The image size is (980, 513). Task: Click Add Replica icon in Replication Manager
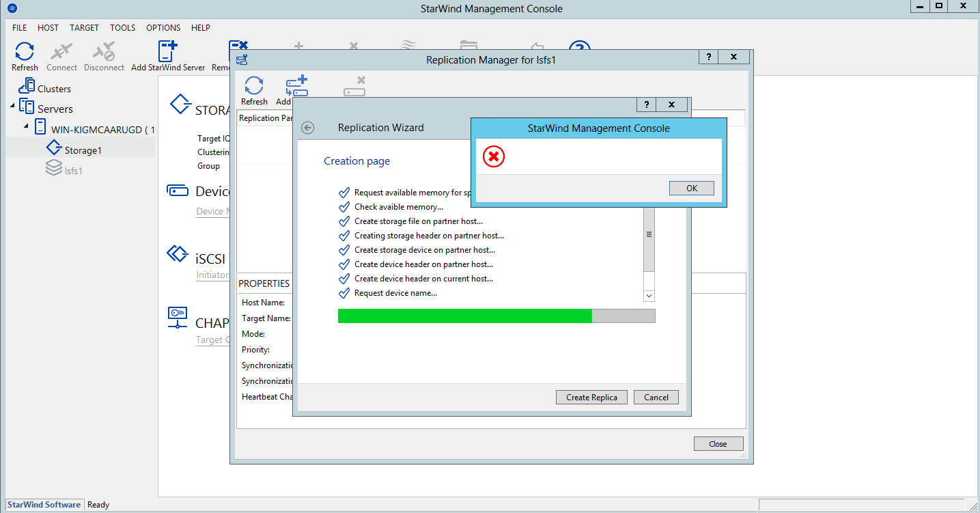click(297, 86)
